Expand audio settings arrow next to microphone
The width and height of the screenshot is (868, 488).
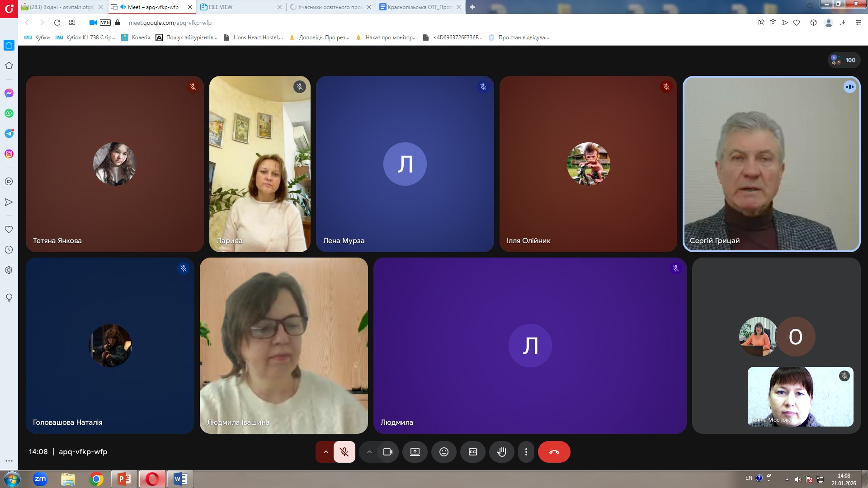(x=325, y=452)
